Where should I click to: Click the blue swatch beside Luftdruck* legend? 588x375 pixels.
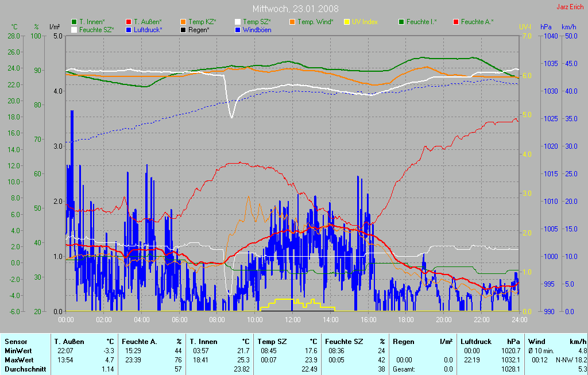(x=129, y=30)
